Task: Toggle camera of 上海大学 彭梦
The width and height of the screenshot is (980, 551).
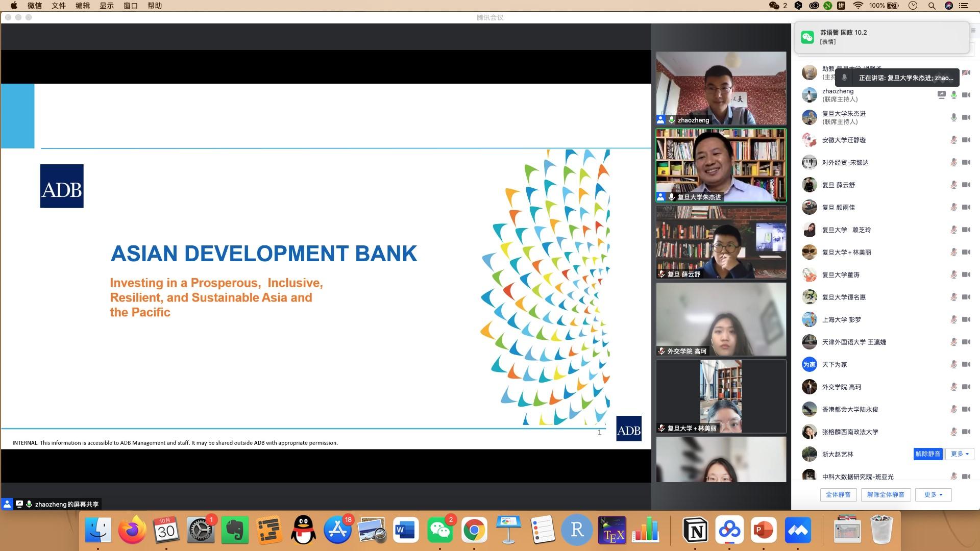Action: click(966, 319)
